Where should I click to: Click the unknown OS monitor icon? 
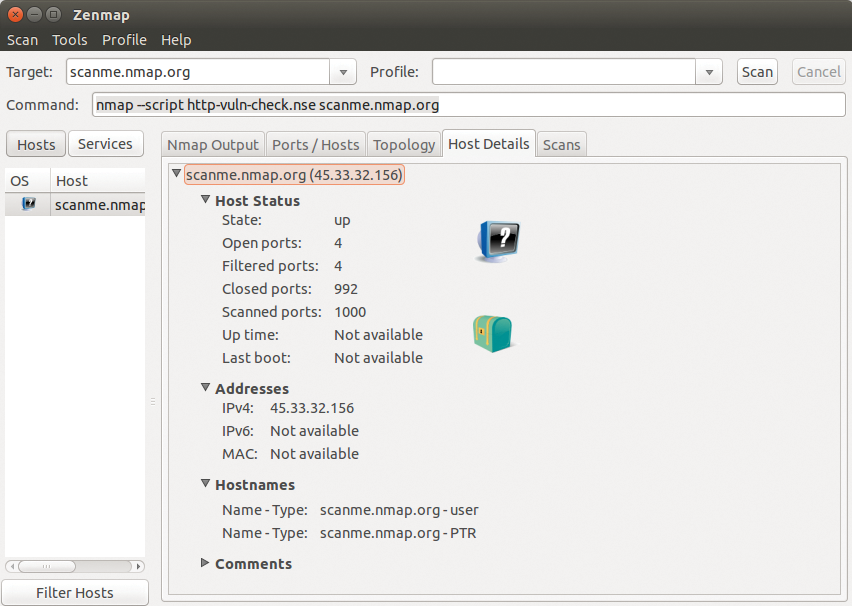(x=498, y=241)
